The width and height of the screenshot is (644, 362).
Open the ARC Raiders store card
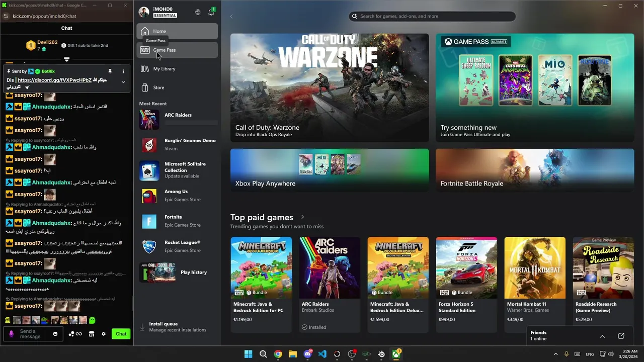[330, 285]
